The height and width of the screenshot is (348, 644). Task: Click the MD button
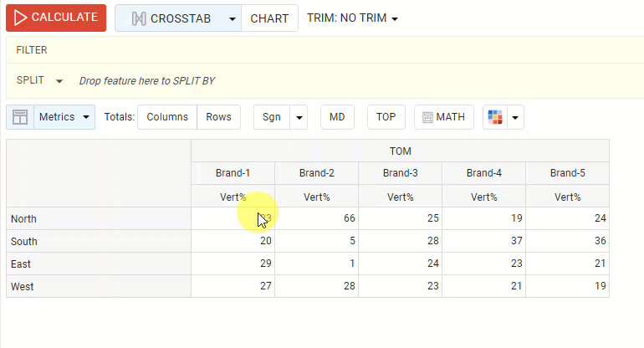[x=337, y=117]
